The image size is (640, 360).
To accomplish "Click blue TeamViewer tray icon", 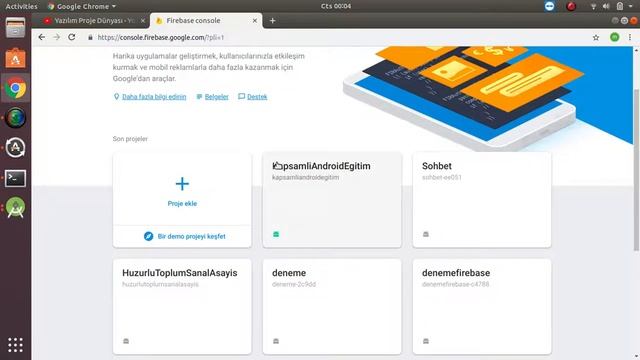I will coord(549,6).
